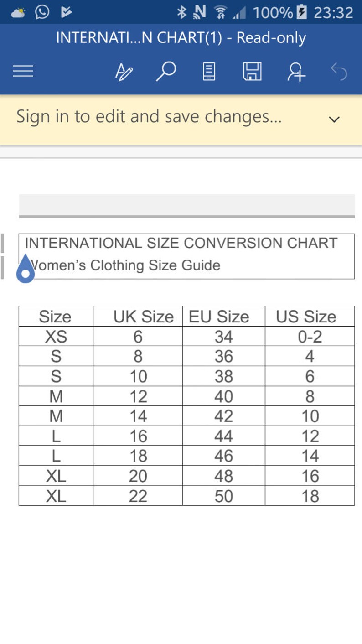Switch to mobile reading view icon
This screenshot has width=362, height=644.
tap(209, 72)
